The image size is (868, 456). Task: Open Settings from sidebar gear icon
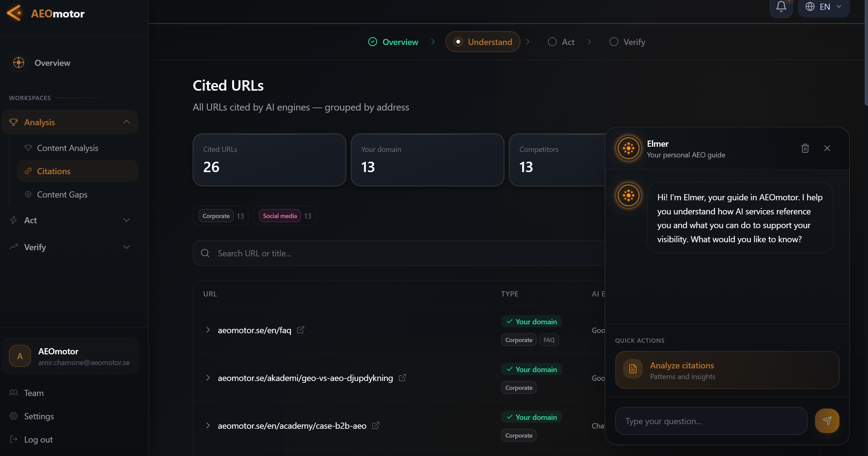coord(13,416)
